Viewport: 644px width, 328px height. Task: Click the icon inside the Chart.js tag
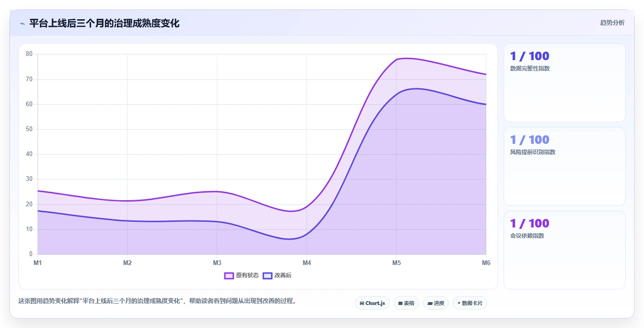coord(361,304)
